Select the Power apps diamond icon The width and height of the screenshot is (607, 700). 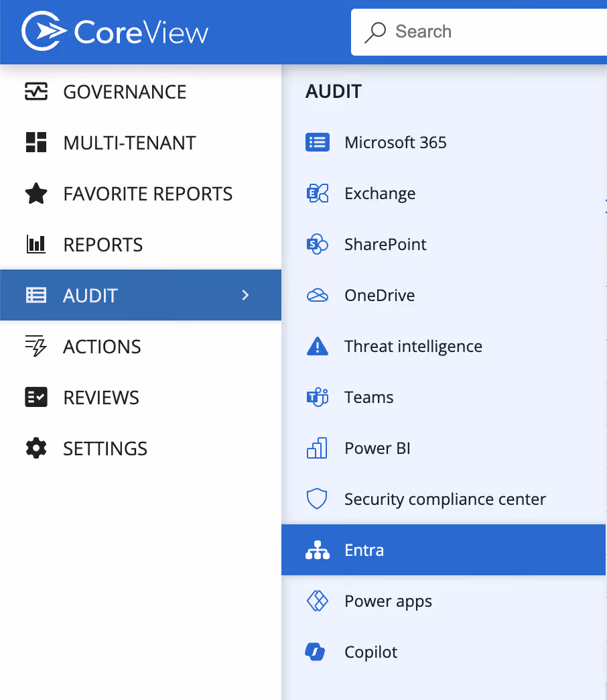[x=317, y=601]
